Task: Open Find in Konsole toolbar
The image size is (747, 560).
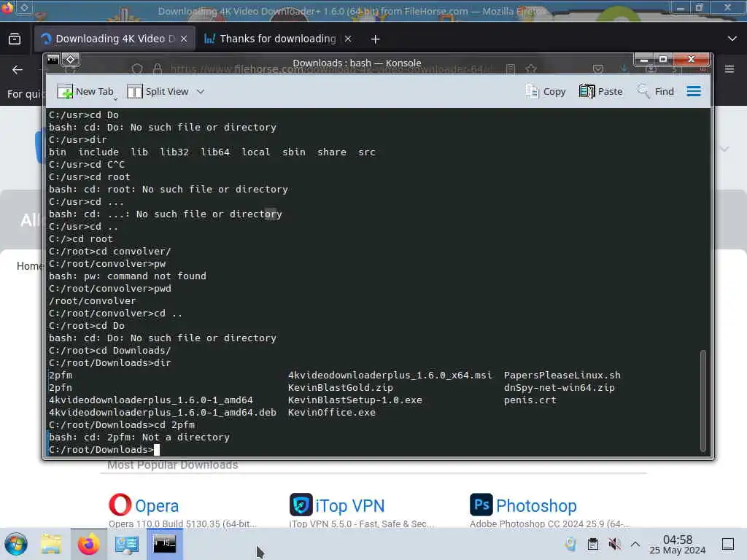Action: point(656,91)
